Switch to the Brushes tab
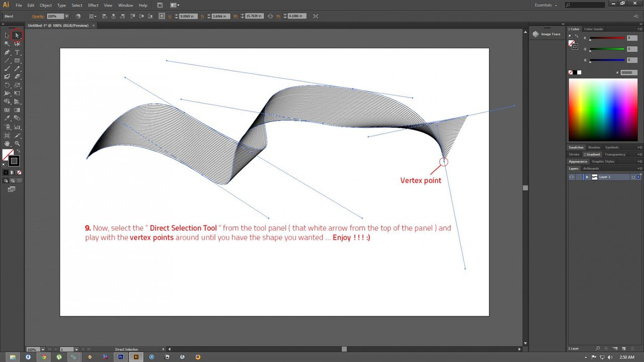 coord(594,147)
